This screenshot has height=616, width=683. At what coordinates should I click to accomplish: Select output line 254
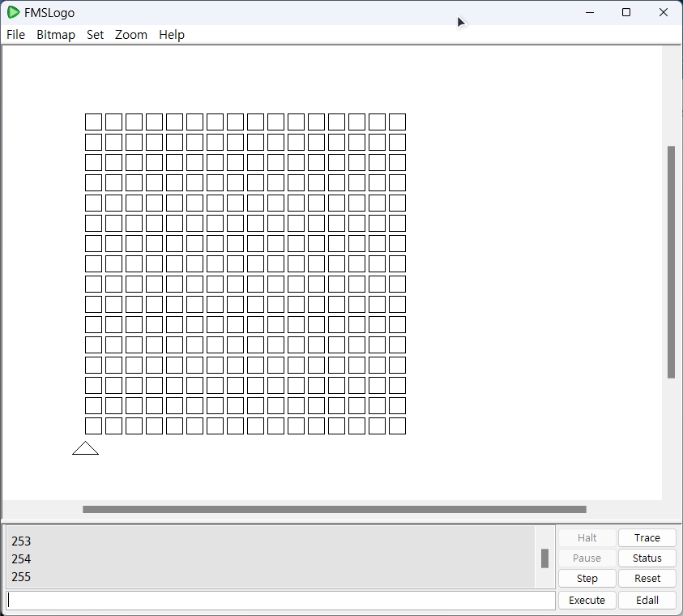coord(21,559)
